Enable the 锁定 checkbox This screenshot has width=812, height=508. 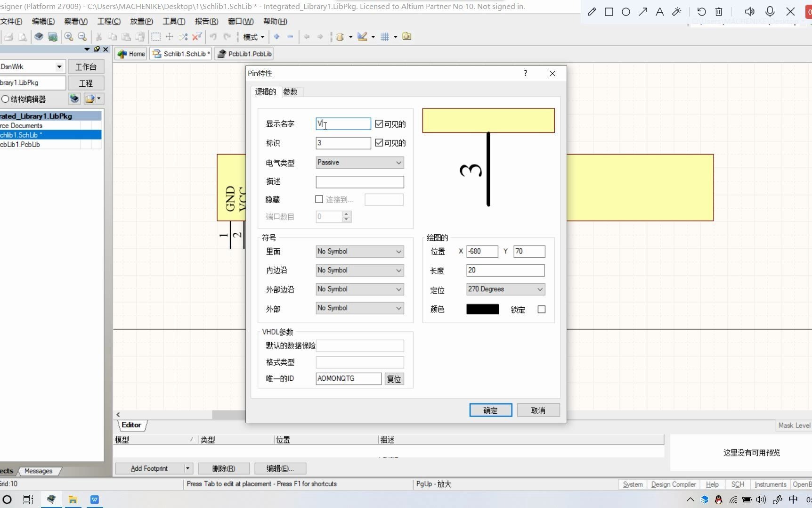(x=541, y=309)
